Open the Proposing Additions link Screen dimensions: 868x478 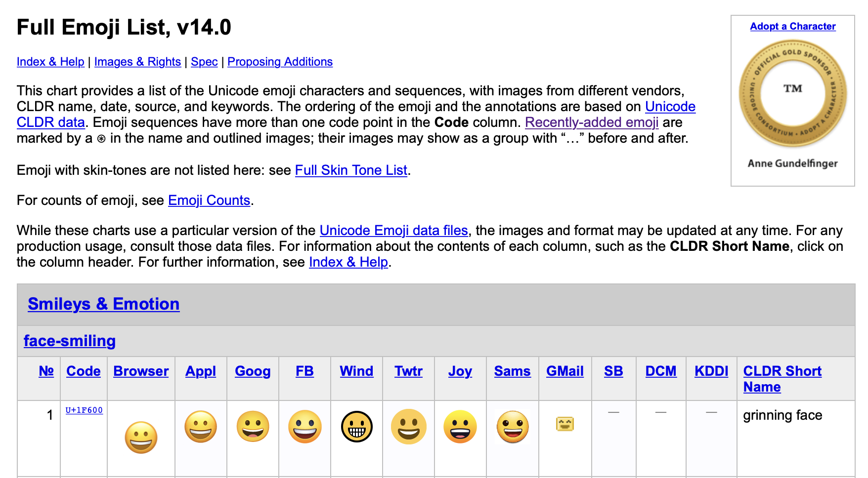click(280, 62)
